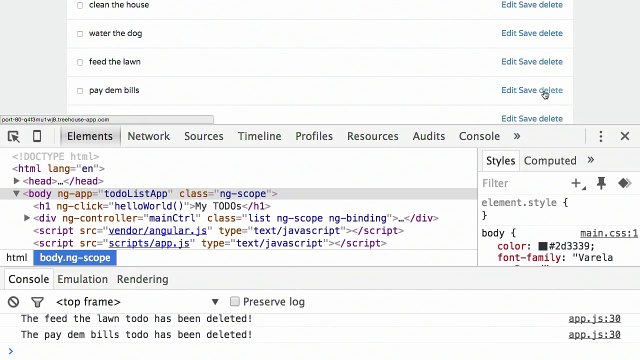Open the Sources tab
The height and width of the screenshot is (360, 640).
pos(204,136)
